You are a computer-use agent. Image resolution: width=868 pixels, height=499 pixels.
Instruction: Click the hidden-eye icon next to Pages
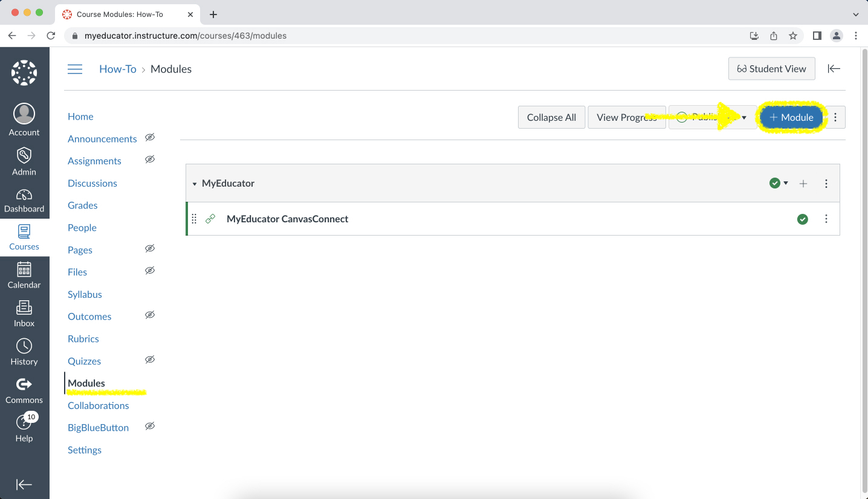[150, 248]
